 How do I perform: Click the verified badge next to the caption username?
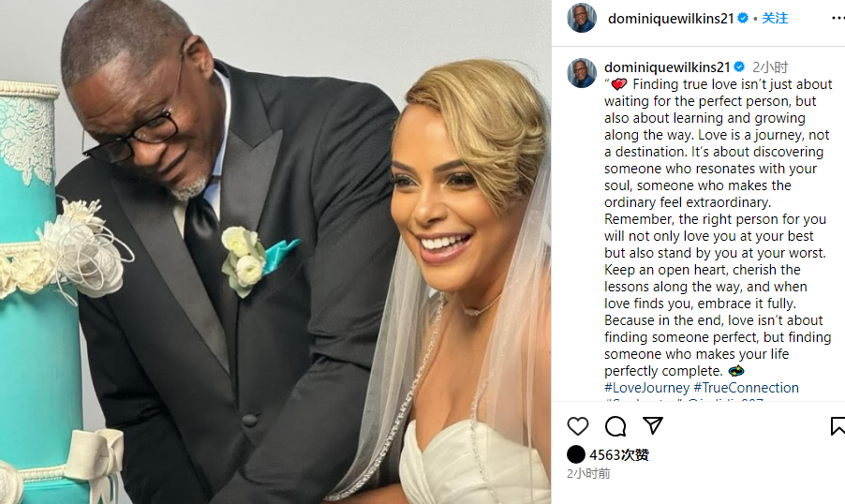[x=739, y=67]
